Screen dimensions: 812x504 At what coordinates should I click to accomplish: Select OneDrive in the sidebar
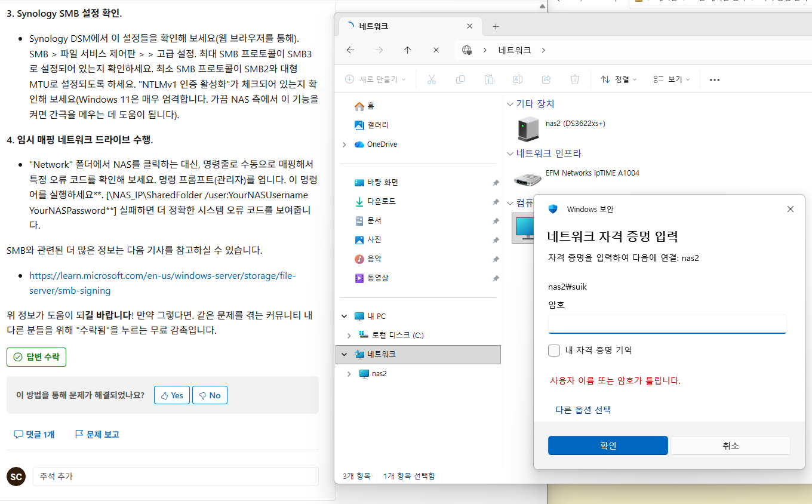[x=376, y=144]
